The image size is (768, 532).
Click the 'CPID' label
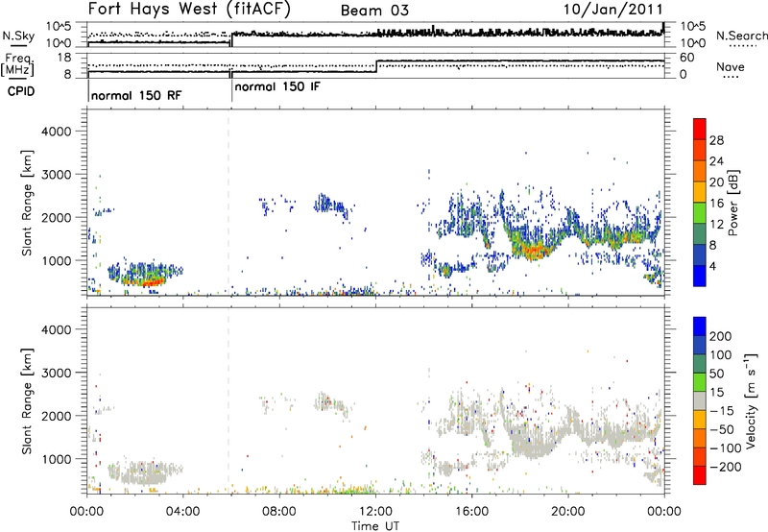point(21,91)
